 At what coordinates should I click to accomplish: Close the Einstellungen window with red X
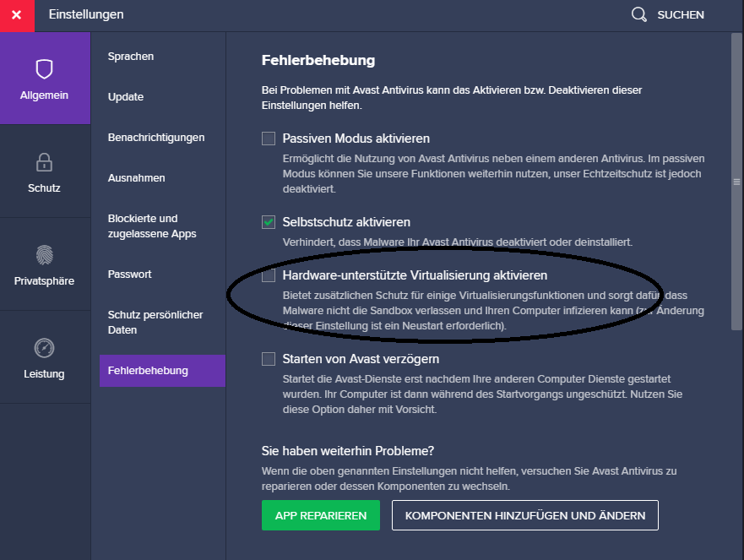click(x=17, y=16)
